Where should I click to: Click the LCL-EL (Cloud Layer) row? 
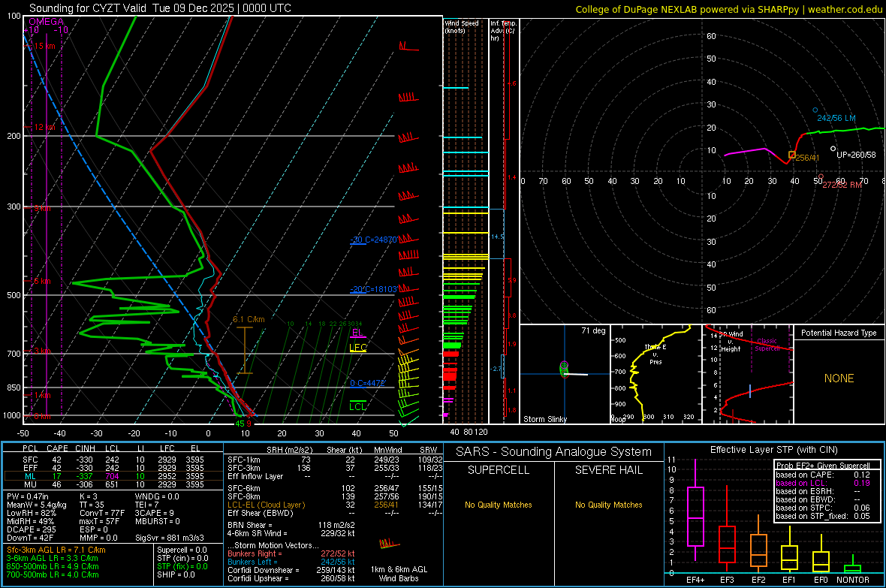335,505
